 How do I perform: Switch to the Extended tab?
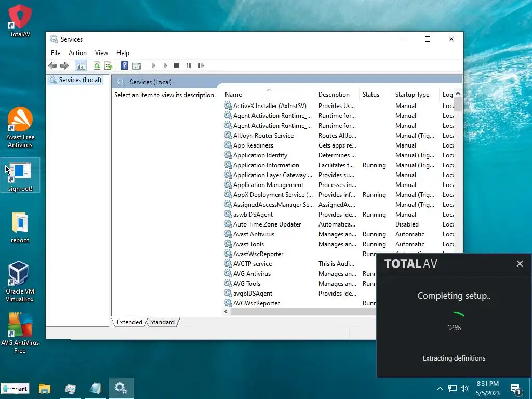pyautogui.click(x=129, y=322)
